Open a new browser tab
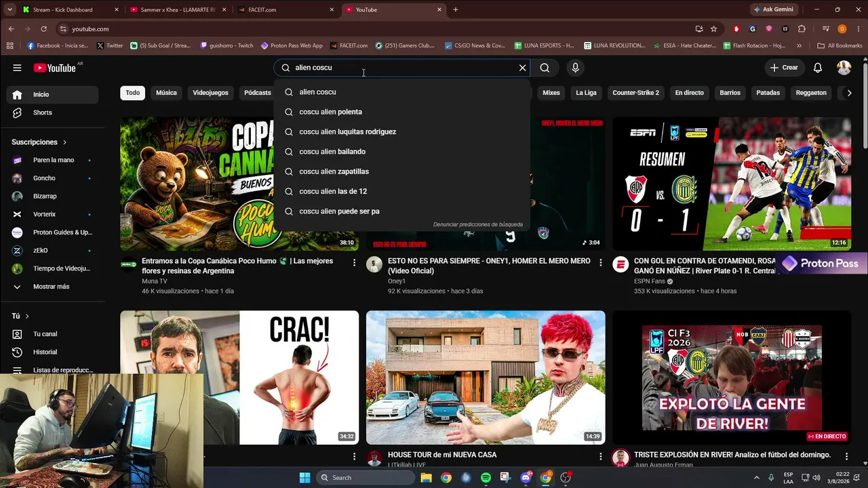This screenshot has width=868, height=488. pyautogui.click(x=455, y=9)
